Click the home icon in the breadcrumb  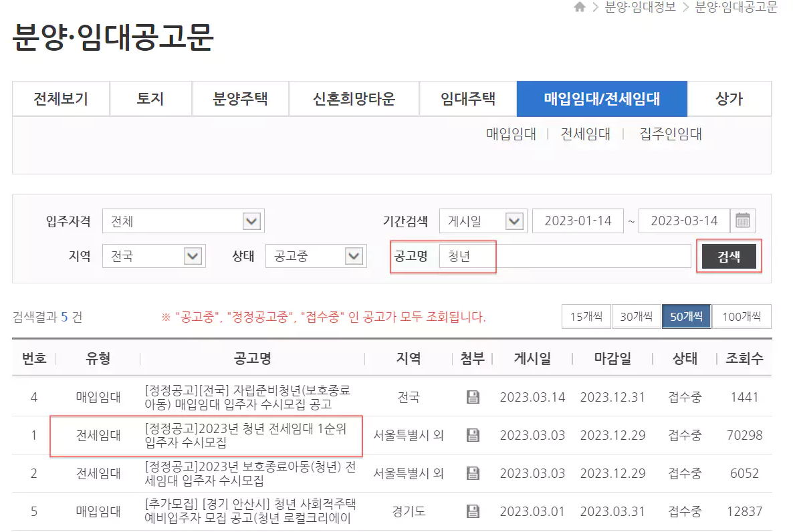pyautogui.click(x=579, y=7)
